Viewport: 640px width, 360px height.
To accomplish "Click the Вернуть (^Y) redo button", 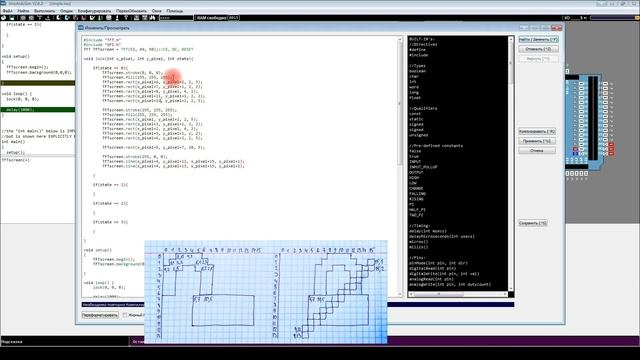I will coord(538,59).
